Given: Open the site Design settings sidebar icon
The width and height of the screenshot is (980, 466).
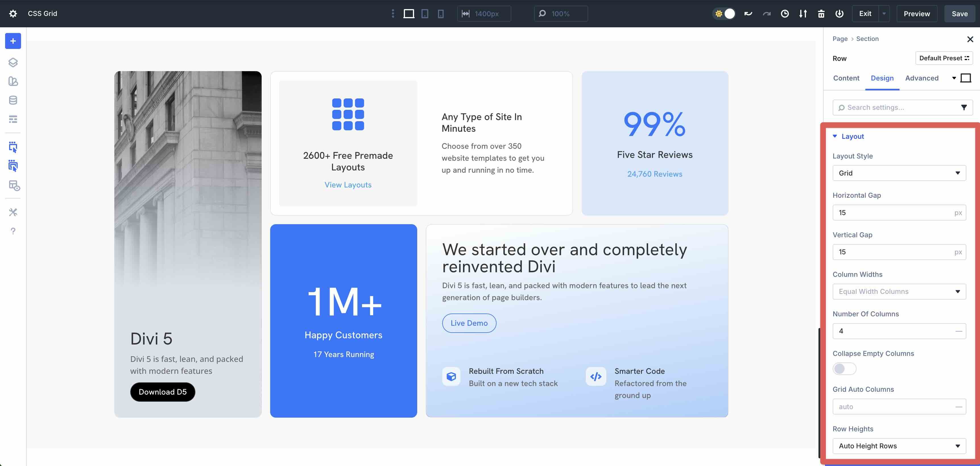Looking at the screenshot, I should 13,81.
